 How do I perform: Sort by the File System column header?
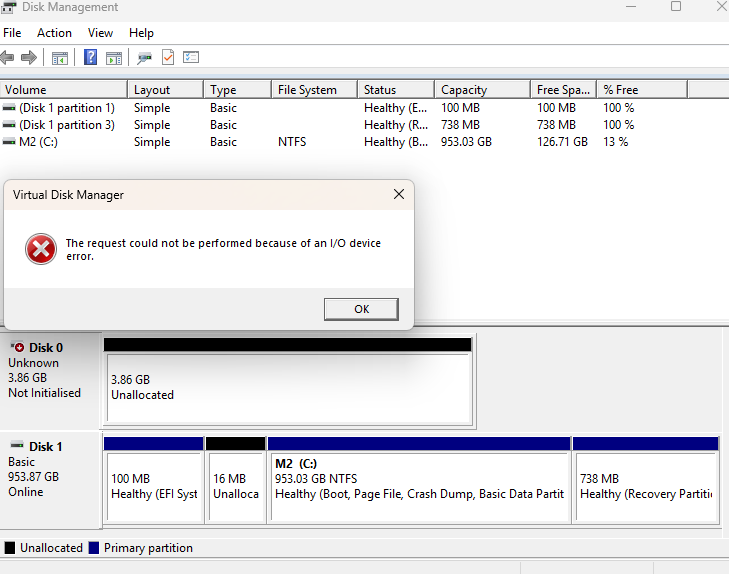pos(315,90)
